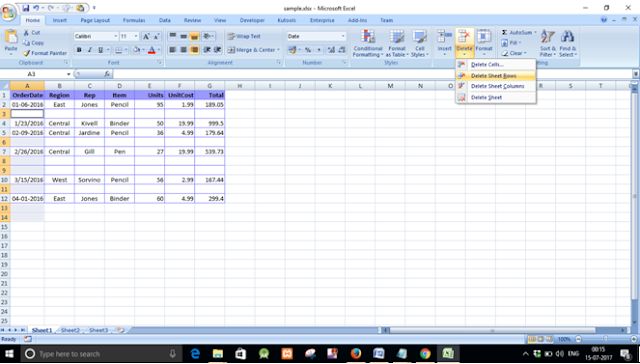Image resolution: width=640 pixels, height=364 pixels.
Task: Open Format as Table gallery
Action: tap(396, 43)
